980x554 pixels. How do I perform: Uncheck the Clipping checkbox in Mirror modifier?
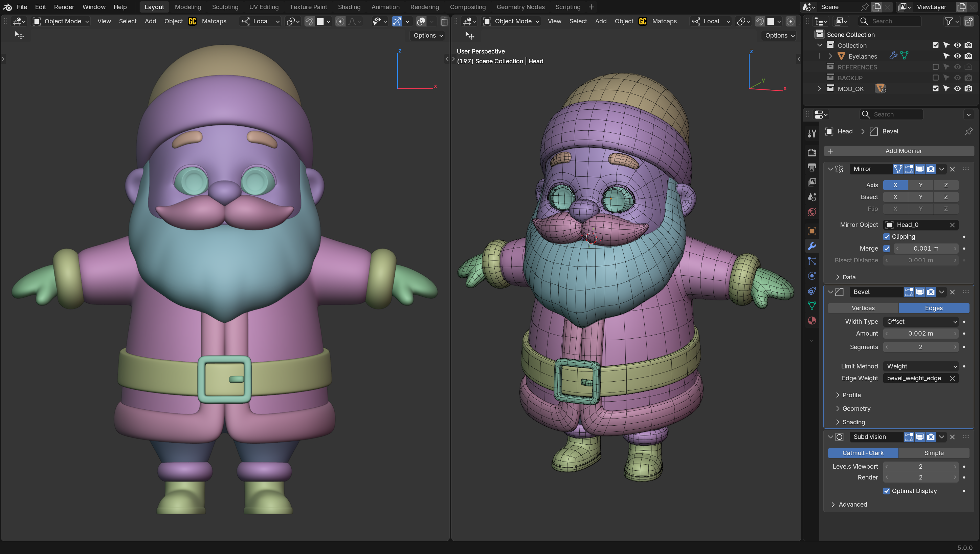tap(886, 236)
